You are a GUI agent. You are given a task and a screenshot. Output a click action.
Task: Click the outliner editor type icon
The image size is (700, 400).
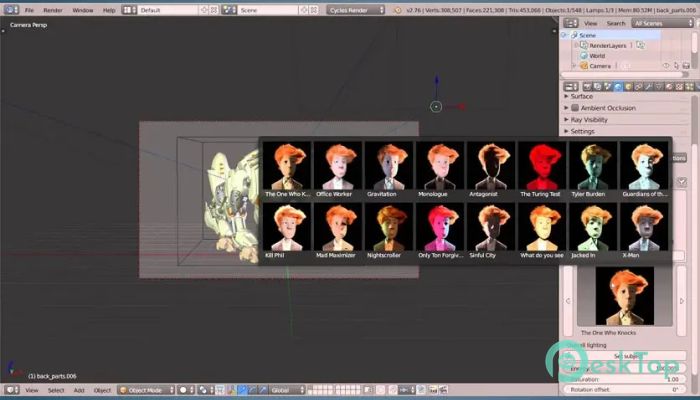pyautogui.click(x=571, y=23)
